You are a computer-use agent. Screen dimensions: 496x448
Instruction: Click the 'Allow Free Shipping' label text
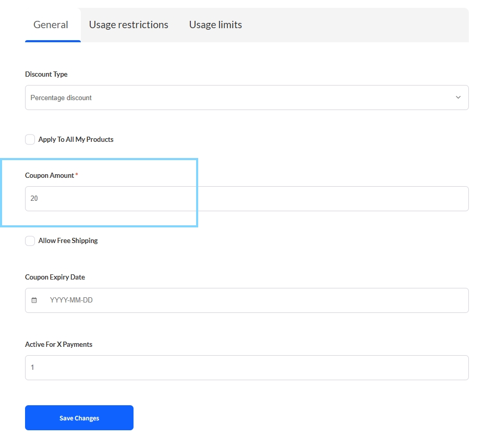tap(68, 240)
